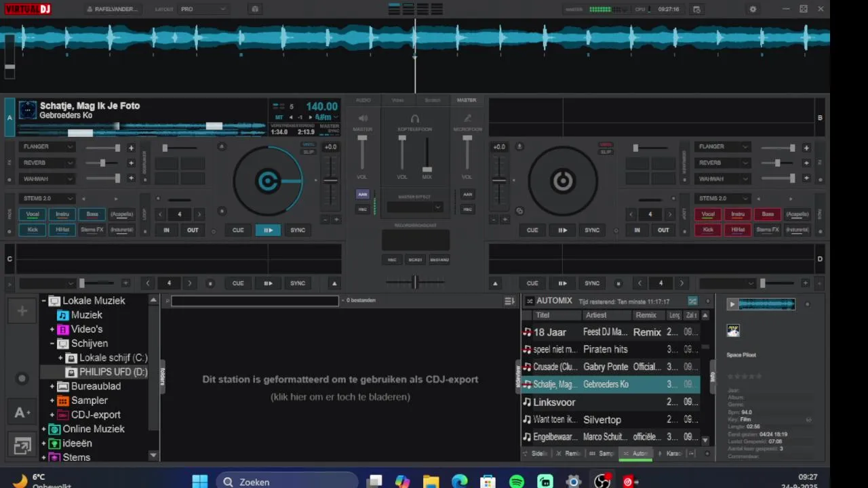This screenshot has height=488, width=868.
Task: Click the automix shuffle icon beside timer
Action: point(692,301)
